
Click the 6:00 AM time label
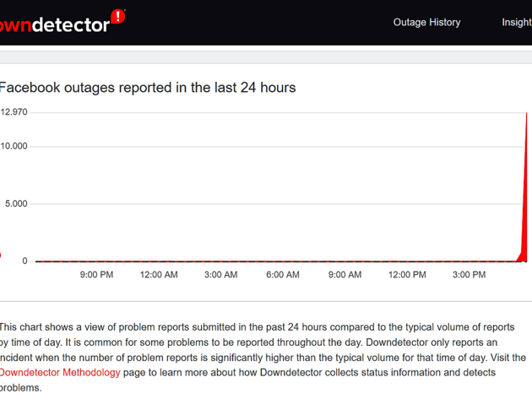[x=283, y=275]
